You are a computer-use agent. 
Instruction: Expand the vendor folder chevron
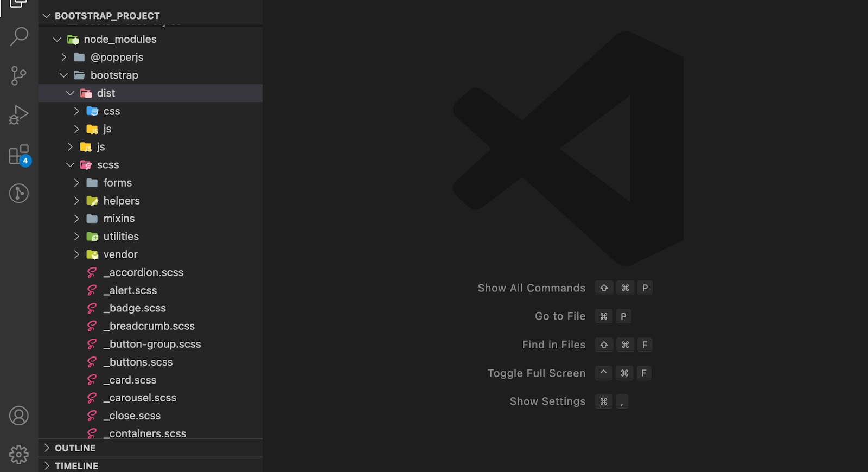[x=76, y=254]
